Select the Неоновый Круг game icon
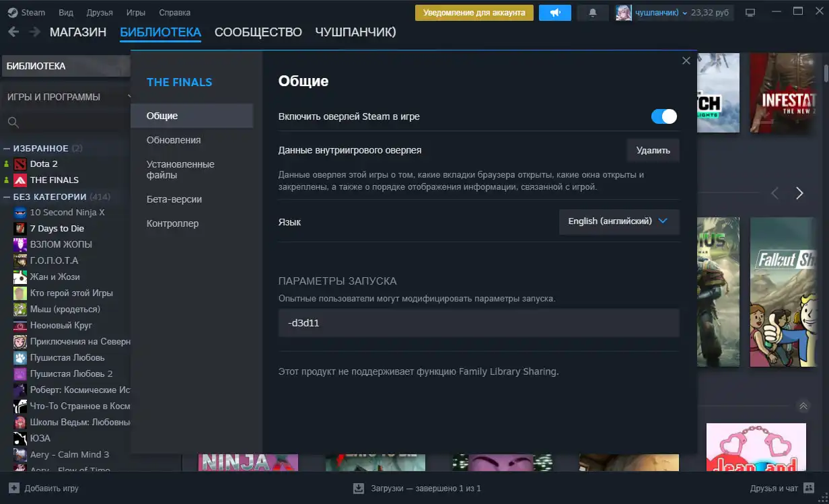 tap(20, 325)
